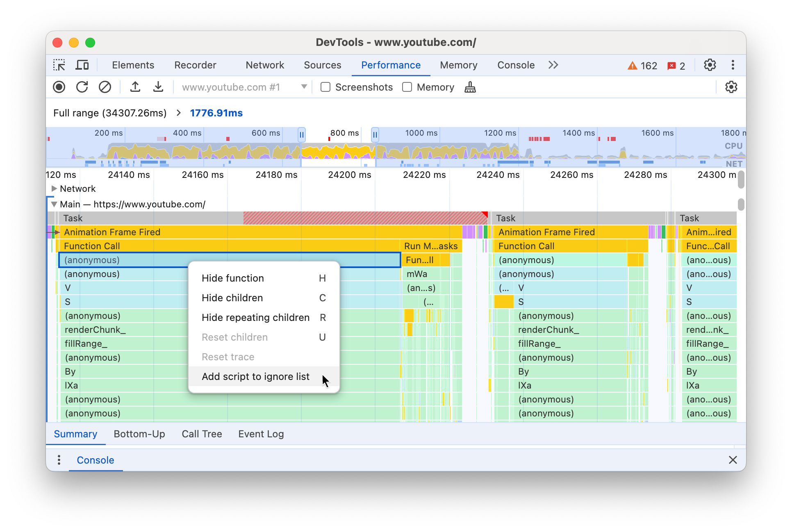Click the record performance button

pyautogui.click(x=59, y=87)
